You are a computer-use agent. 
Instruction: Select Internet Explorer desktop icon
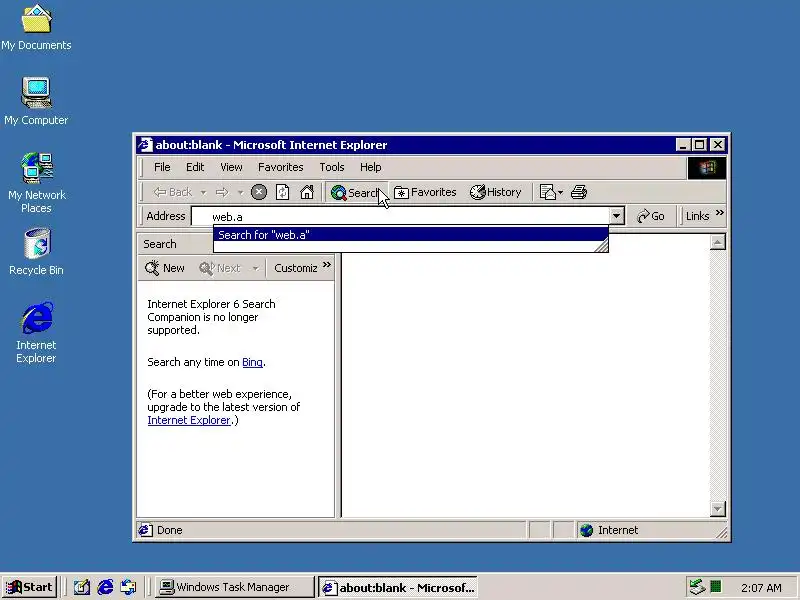(x=36, y=332)
